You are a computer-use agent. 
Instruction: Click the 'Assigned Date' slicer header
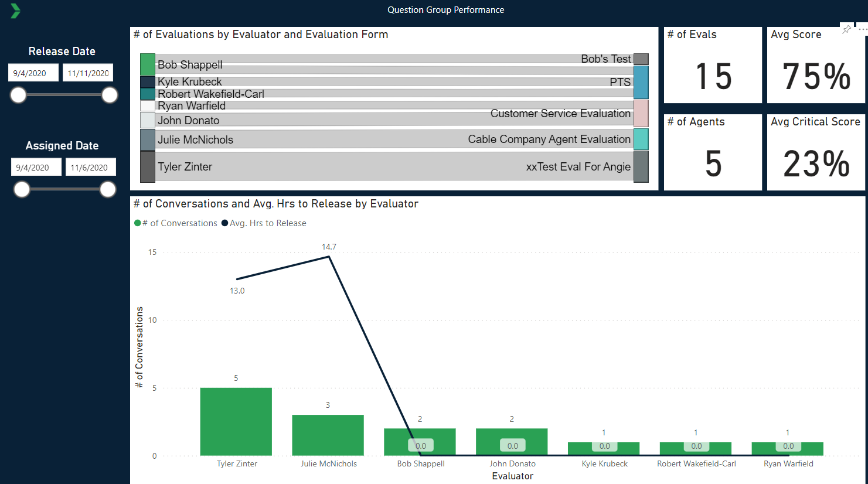[62, 146]
